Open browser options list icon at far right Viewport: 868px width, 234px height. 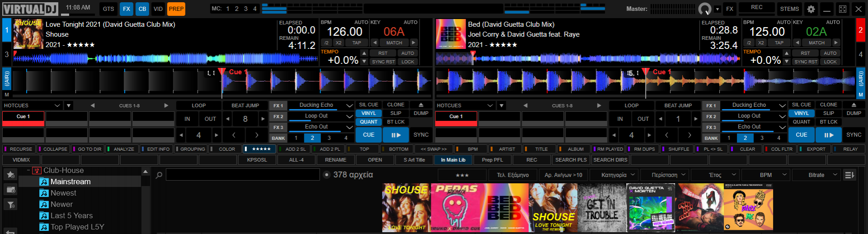pyautogui.click(x=849, y=175)
